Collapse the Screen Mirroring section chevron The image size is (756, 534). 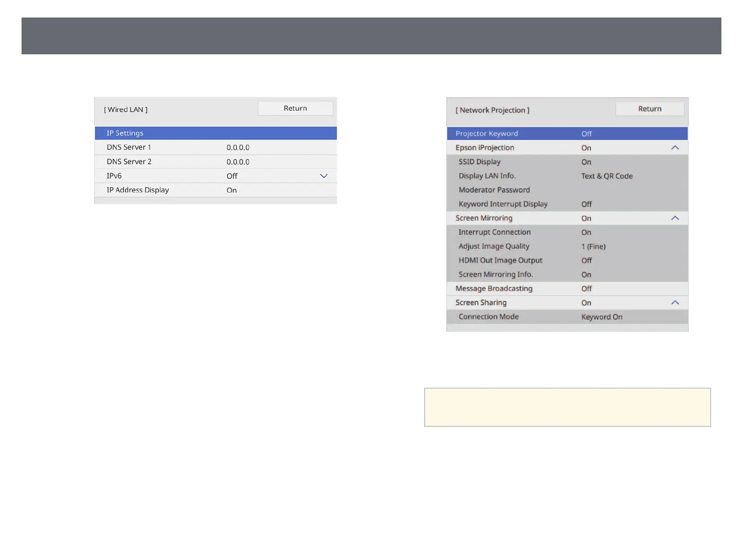tap(674, 218)
